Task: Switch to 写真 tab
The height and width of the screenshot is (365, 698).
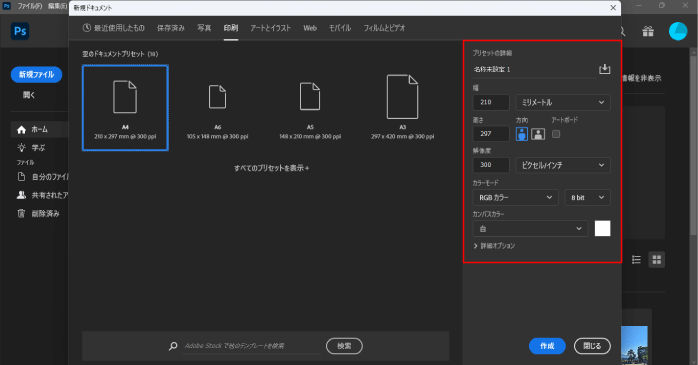Action: (x=204, y=28)
